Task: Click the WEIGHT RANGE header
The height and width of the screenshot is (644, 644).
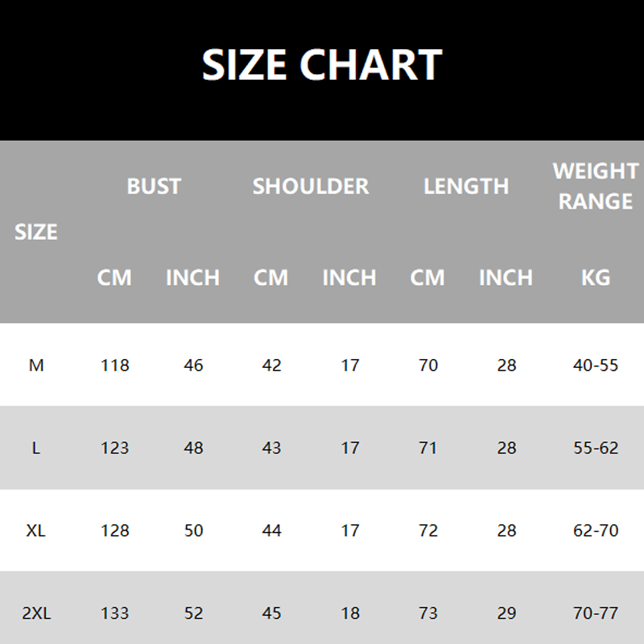Action: pos(596,186)
